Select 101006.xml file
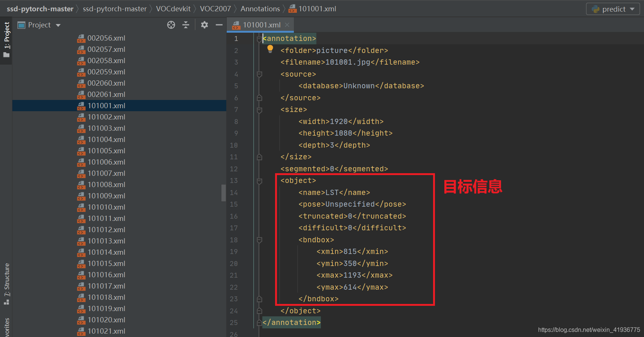Viewport: 644px width, 337px height. pos(106,162)
